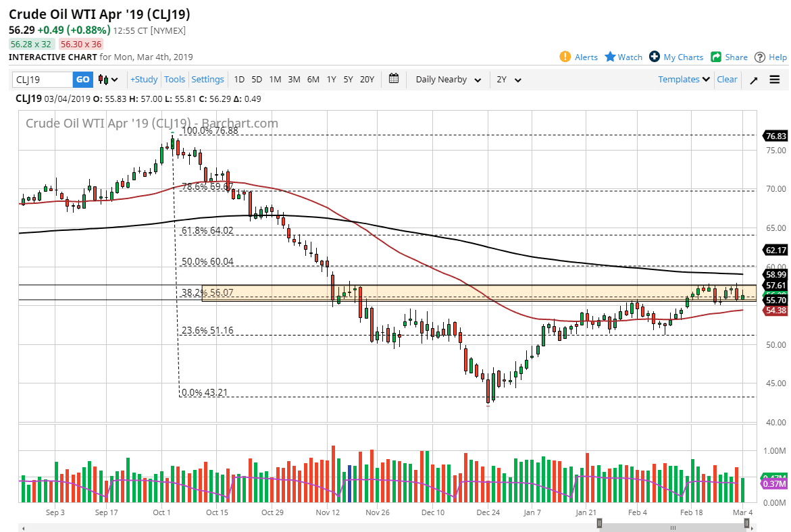Open the calendar date selector
Screen dimensions: 791x532
click(x=394, y=79)
